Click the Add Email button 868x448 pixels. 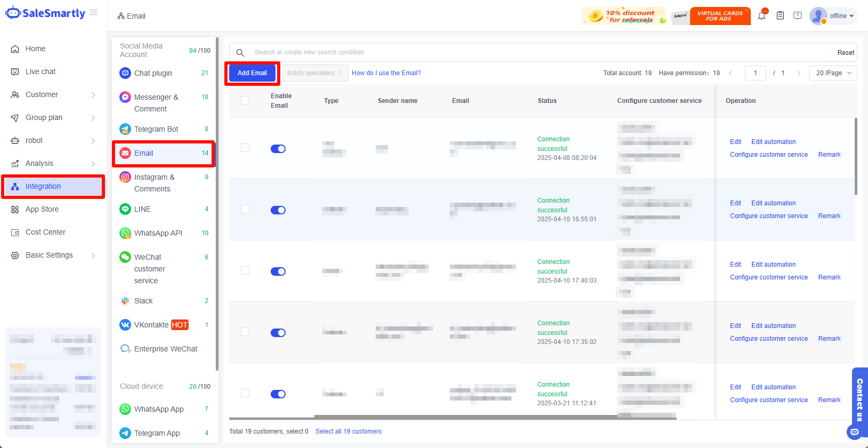click(252, 73)
